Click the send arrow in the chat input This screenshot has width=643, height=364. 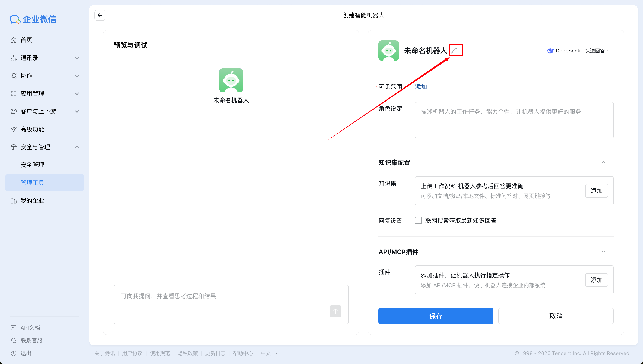point(335,311)
